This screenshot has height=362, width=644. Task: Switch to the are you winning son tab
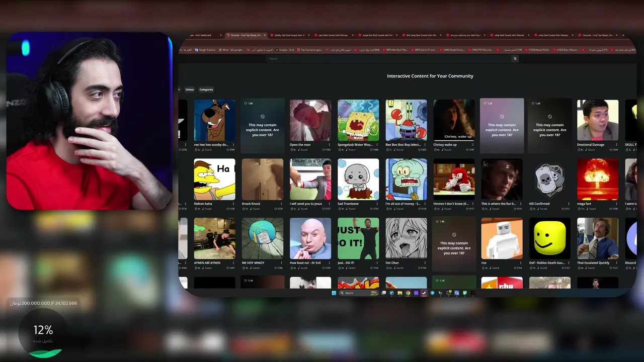click(x=467, y=35)
